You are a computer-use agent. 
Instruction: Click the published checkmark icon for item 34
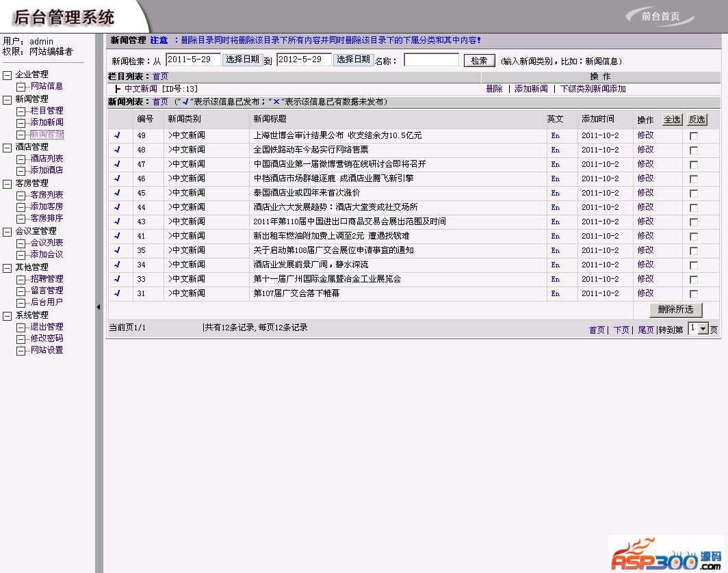[x=117, y=265]
